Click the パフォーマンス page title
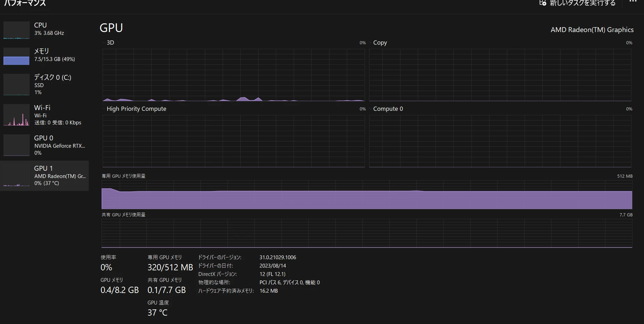 (x=25, y=3)
